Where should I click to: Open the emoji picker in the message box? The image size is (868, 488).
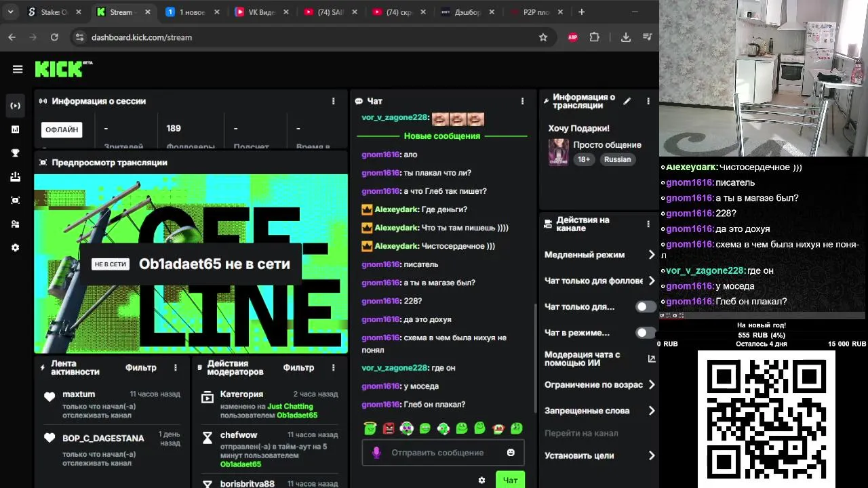[x=511, y=453]
